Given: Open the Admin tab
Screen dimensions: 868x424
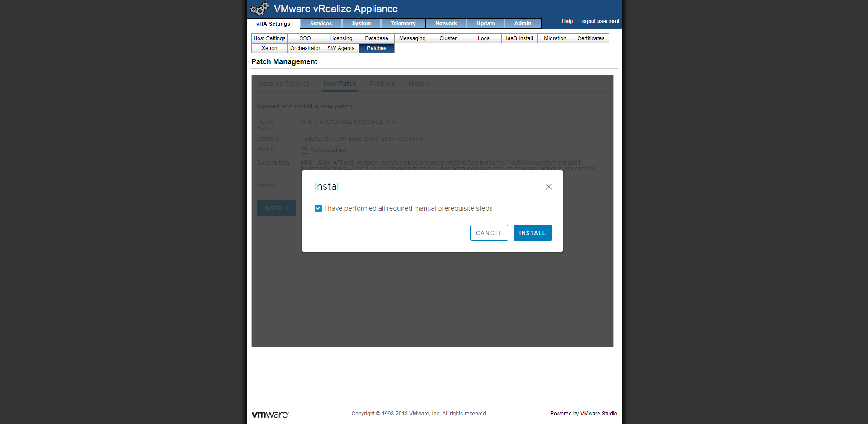Looking at the screenshot, I should [x=523, y=24].
